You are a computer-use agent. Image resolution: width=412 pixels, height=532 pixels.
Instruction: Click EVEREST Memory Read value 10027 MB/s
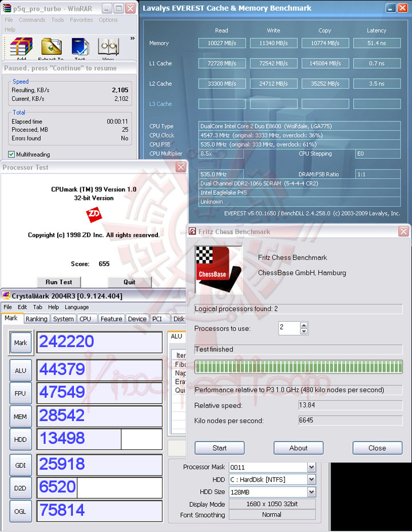pos(222,43)
